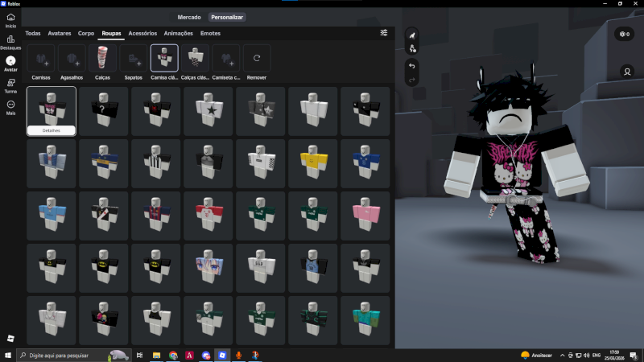The image size is (644, 362).
Task: Open the Robux balance indicator
Action: (625, 34)
